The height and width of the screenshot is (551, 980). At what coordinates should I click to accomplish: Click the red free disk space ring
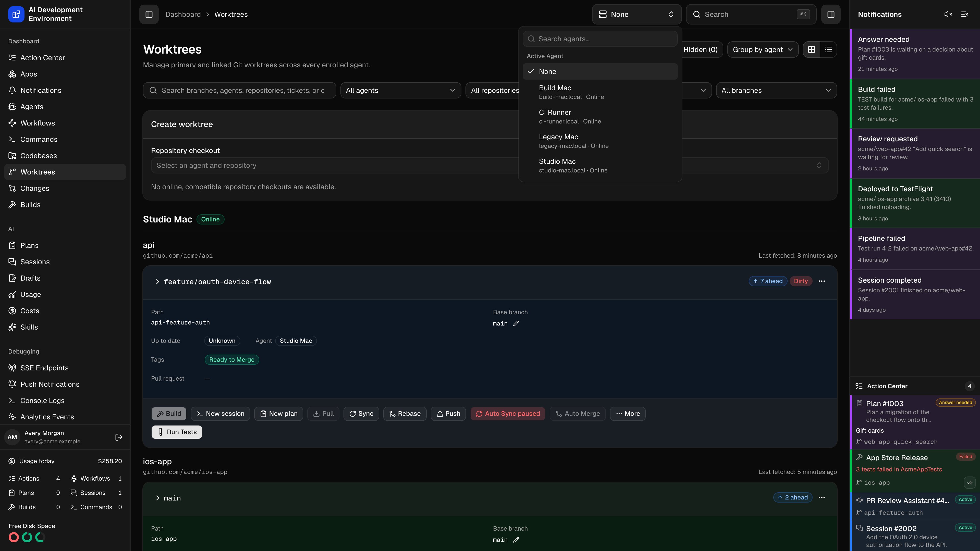tap(14, 537)
